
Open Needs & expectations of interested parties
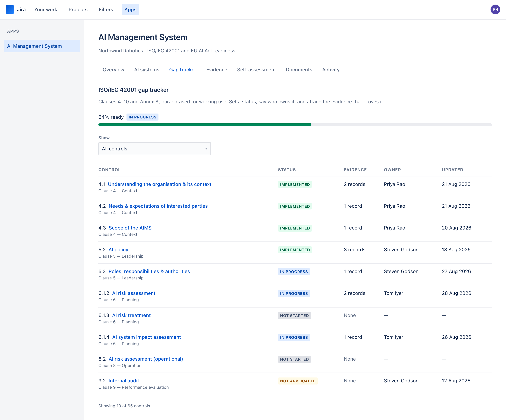point(158,206)
